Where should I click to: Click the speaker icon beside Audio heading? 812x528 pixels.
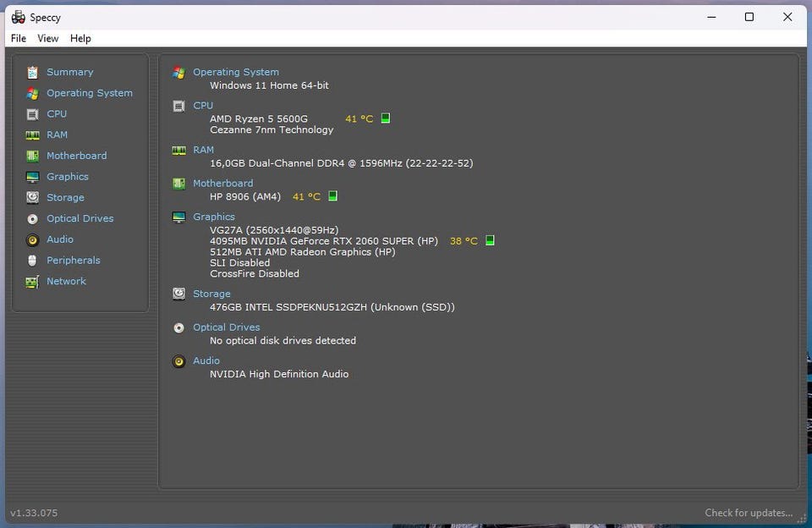[x=178, y=361]
